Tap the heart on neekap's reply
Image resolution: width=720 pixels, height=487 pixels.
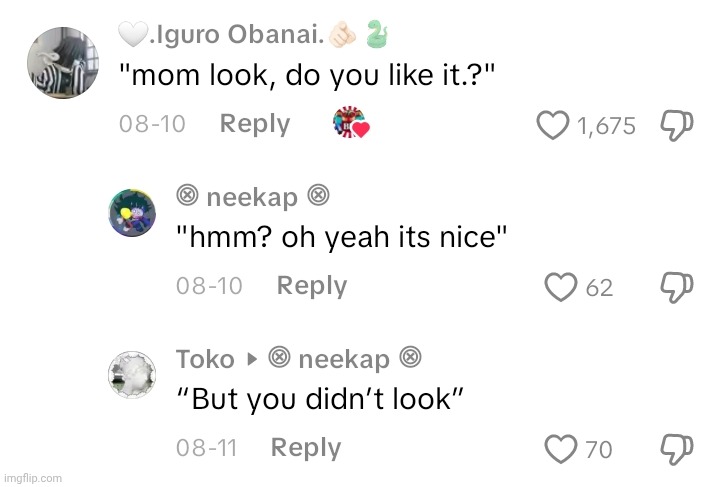pyautogui.click(x=562, y=287)
